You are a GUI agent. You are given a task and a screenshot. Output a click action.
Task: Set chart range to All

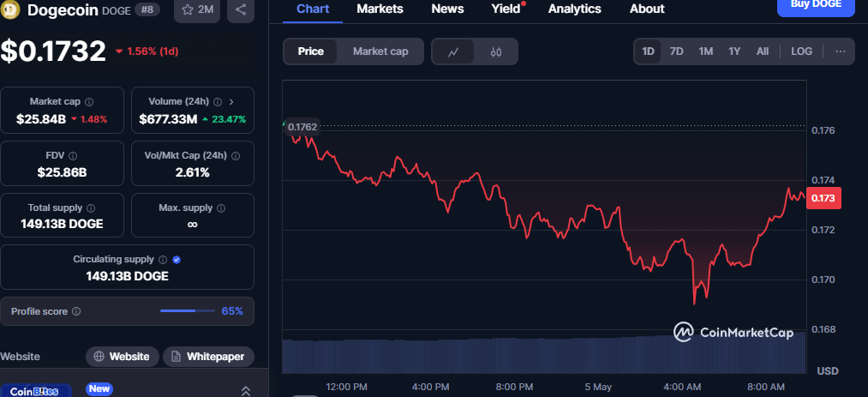coord(763,51)
